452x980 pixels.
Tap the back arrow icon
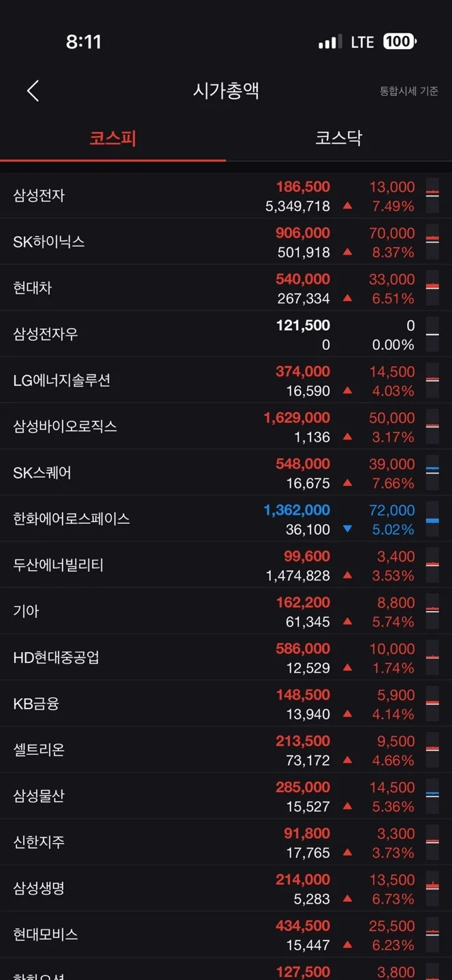coord(33,91)
